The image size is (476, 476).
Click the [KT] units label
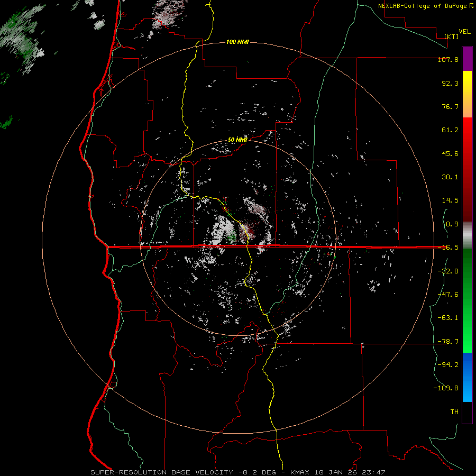point(452,36)
